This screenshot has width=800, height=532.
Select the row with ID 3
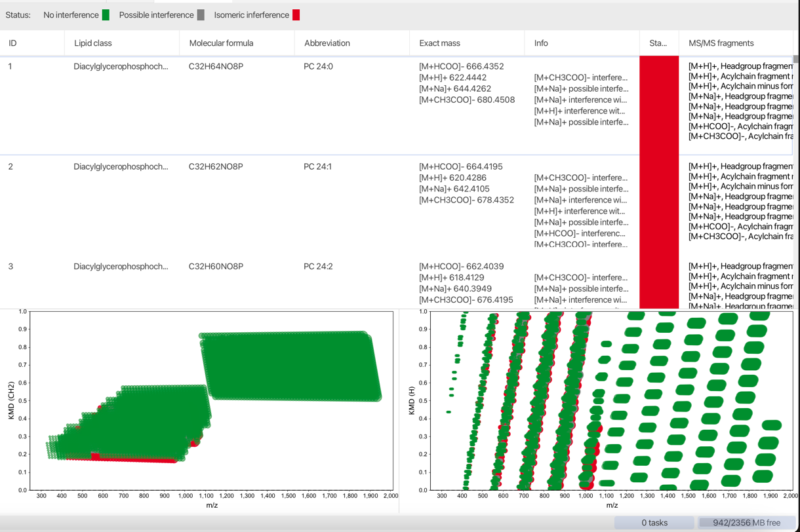396,282
